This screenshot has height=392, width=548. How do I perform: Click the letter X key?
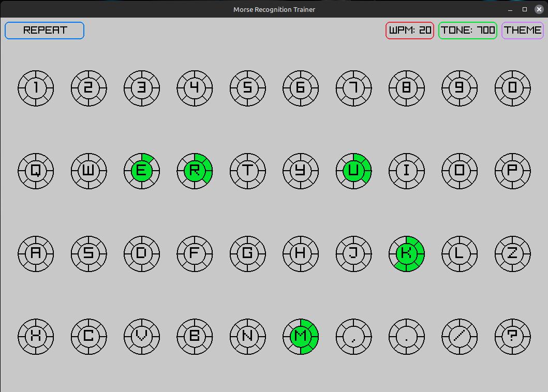pos(36,336)
